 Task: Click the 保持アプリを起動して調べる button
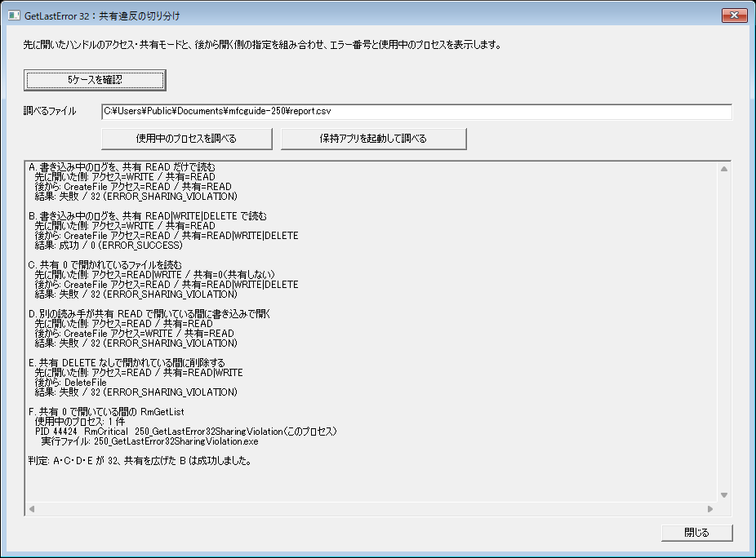(x=374, y=139)
